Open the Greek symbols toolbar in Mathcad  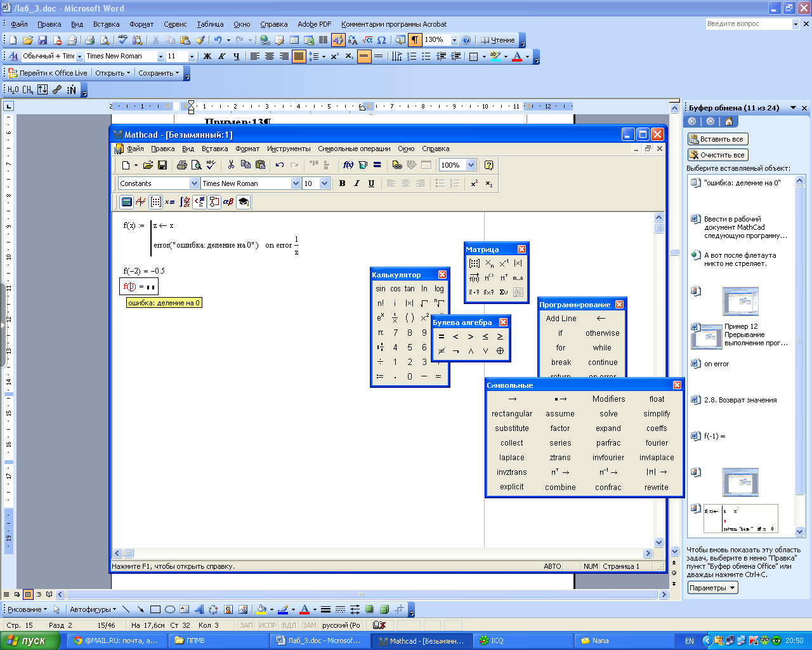pos(228,202)
